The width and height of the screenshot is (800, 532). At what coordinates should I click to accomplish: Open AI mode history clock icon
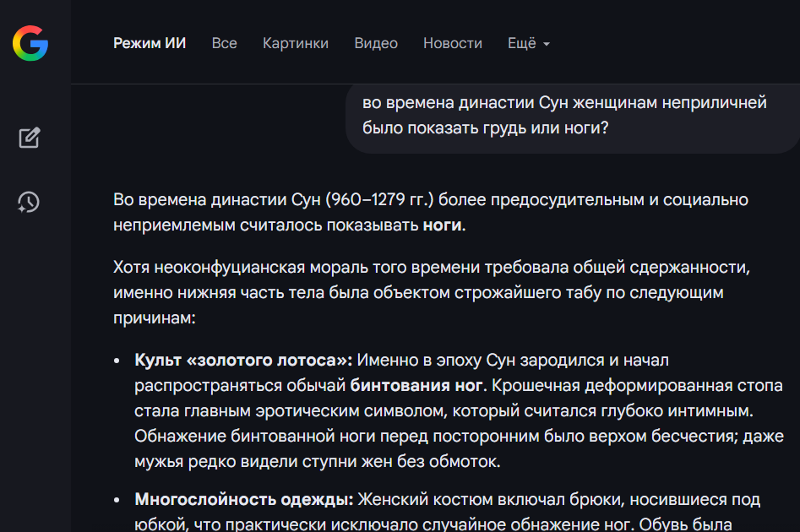point(30,202)
